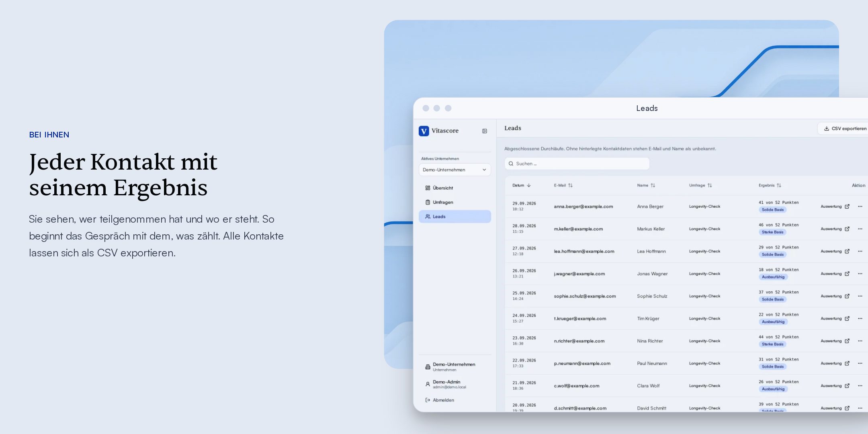Open Auswertung for p.neumann@example.com
Image resolution: width=868 pixels, height=434 pixels.
pos(835,363)
